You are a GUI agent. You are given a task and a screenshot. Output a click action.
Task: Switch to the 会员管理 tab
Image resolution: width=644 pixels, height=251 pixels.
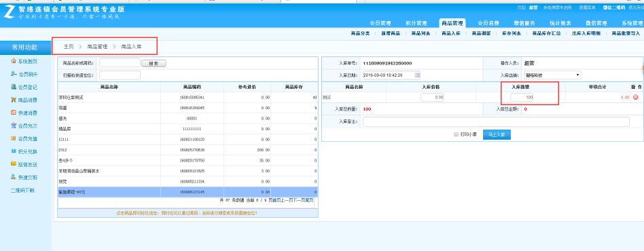tap(380, 23)
